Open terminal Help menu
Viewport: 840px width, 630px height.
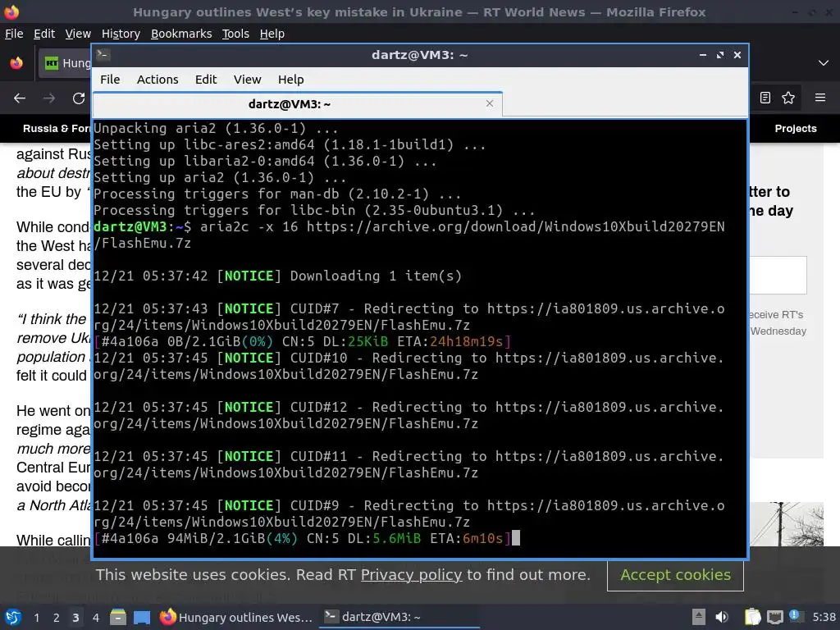point(290,80)
